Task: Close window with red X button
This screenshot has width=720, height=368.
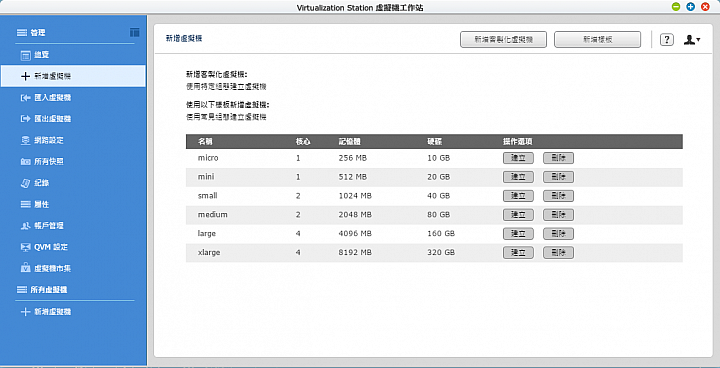Action: (x=705, y=6)
